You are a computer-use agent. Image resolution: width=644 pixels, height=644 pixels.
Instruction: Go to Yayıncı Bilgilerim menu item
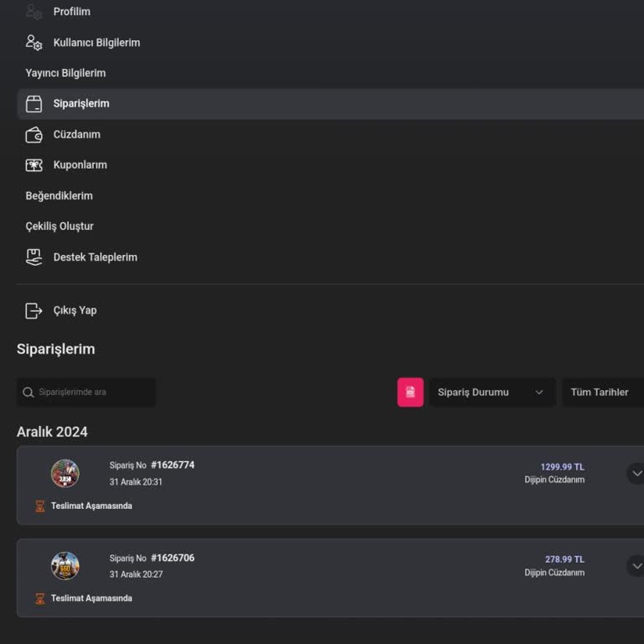(x=65, y=73)
